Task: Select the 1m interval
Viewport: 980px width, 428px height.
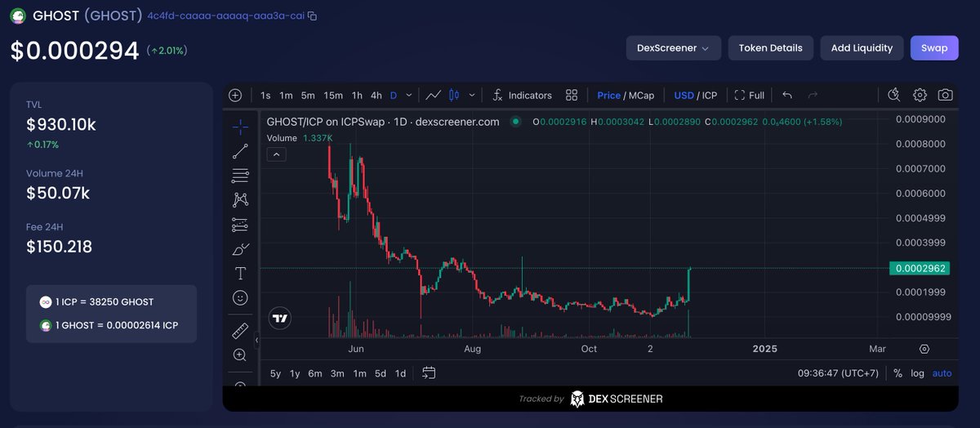Action: coord(286,96)
